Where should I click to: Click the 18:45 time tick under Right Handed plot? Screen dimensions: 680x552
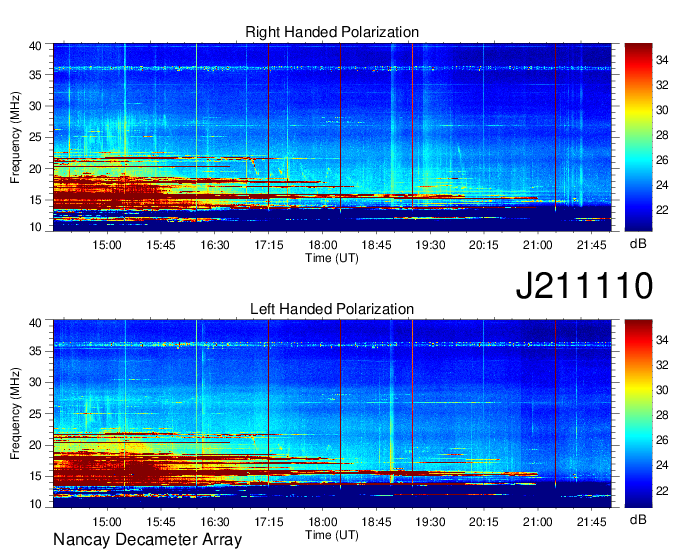[376, 245]
